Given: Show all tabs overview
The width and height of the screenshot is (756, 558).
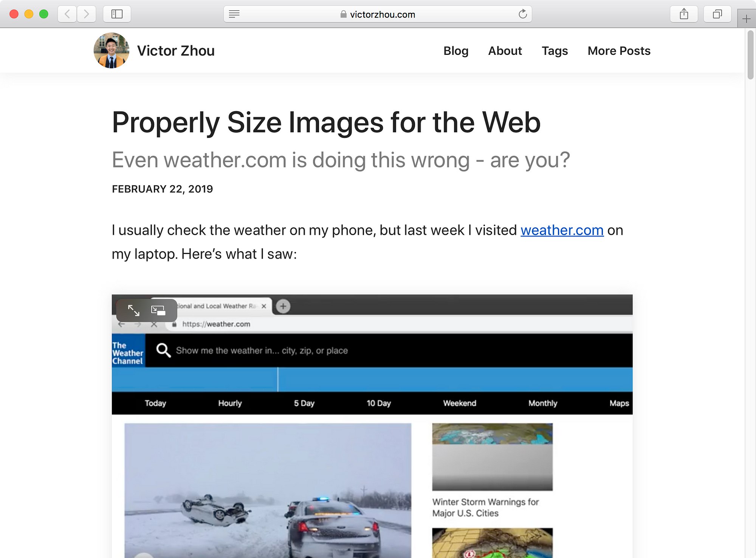Looking at the screenshot, I should (x=717, y=14).
